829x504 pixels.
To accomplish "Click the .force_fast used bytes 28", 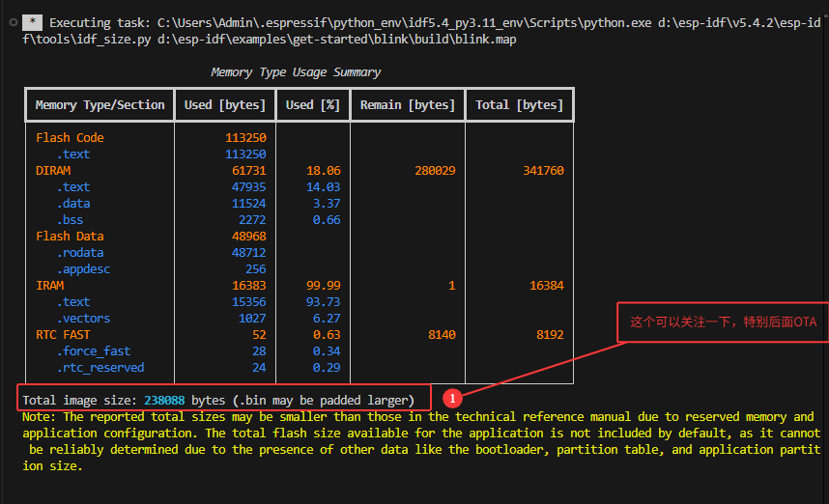I will 259,350.
